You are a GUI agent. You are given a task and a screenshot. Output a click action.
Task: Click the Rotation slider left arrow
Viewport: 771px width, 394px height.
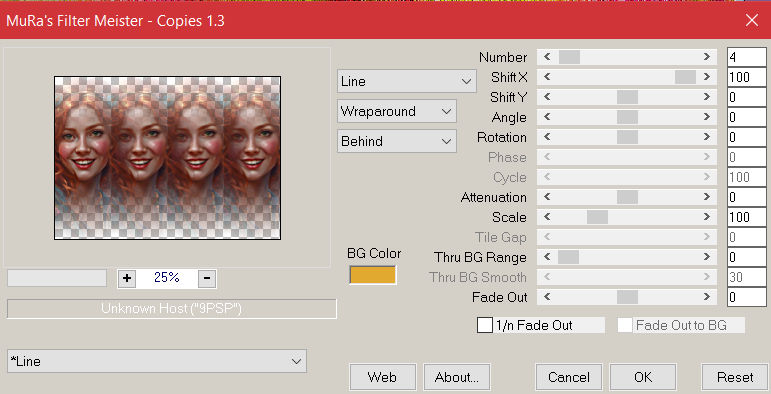click(x=547, y=137)
